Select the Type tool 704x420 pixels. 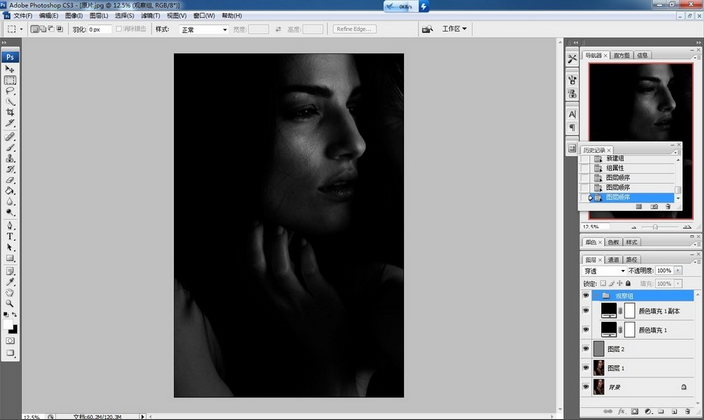pyautogui.click(x=10, y=236)
